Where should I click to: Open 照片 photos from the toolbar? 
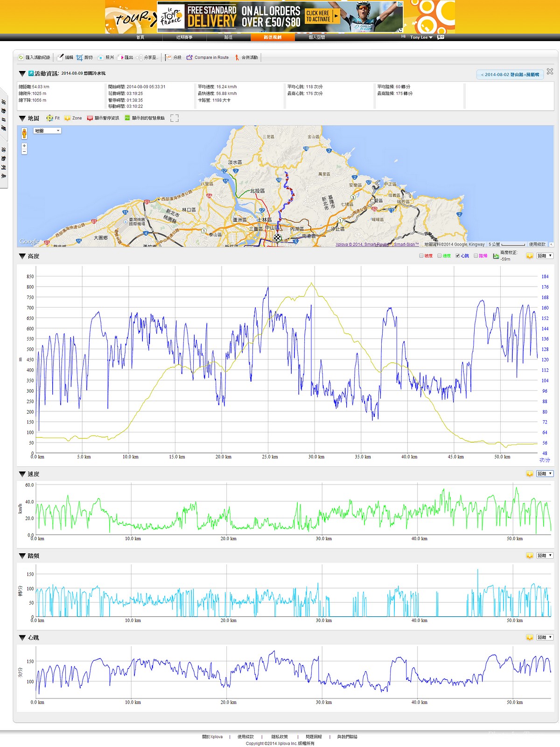[x=100, y=57]
